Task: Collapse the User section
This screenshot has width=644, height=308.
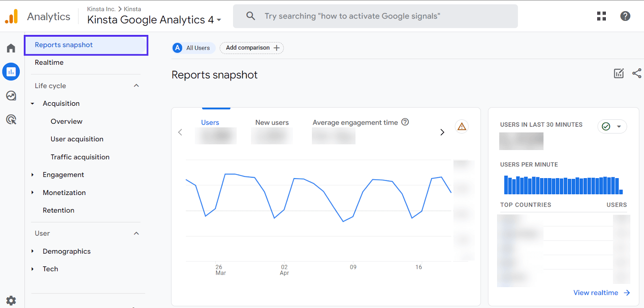Action: click(x=136, y=234)
